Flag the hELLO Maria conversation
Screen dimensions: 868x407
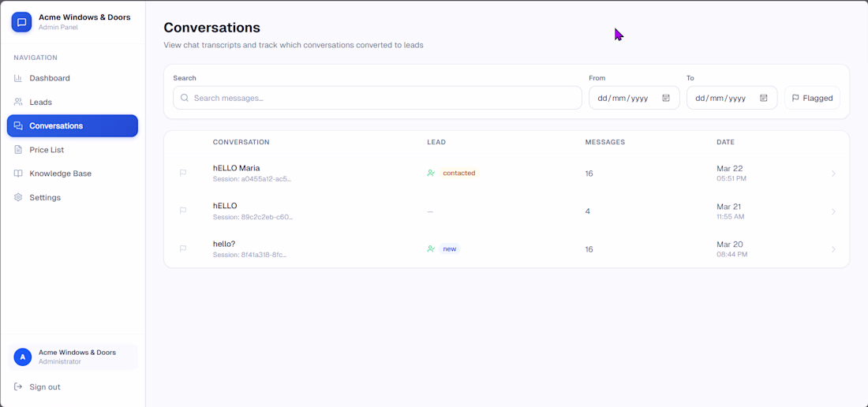[183, 173]
